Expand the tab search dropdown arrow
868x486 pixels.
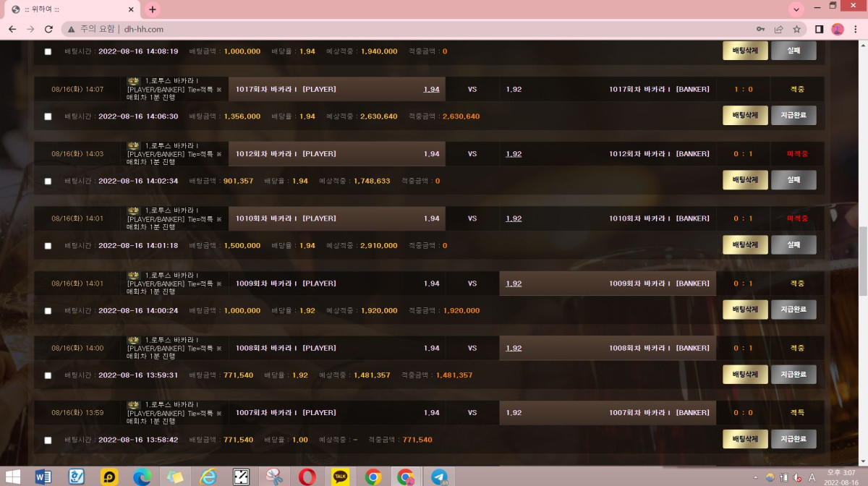coord(796,9)
